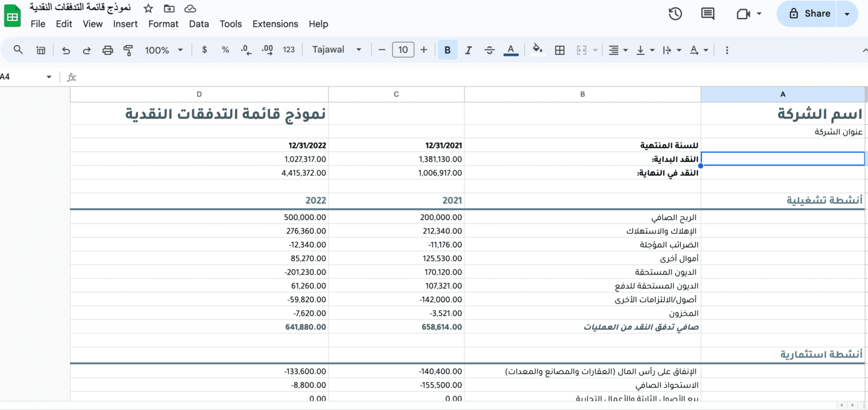Viewport: 868px width, 410px height.
Task: Open the Borders grid icon
Action: pos(559,50)
